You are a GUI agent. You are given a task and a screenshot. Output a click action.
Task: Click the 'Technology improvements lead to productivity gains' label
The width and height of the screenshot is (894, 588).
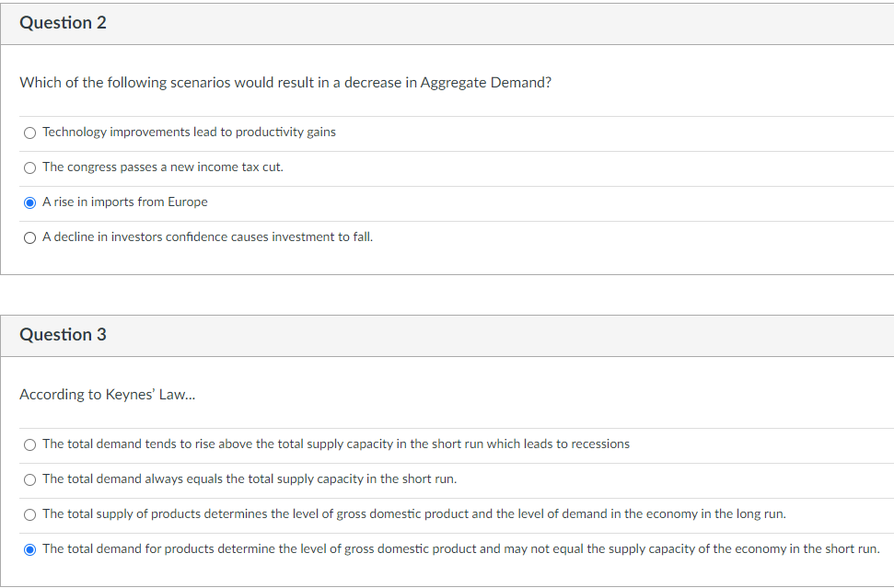pyautogui.click(x=189, y=133)
